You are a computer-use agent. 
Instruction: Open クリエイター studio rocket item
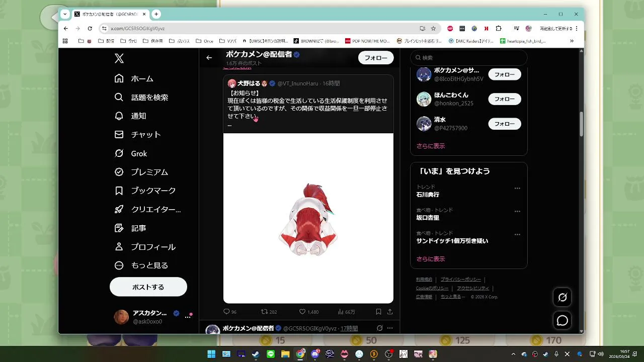148,210
